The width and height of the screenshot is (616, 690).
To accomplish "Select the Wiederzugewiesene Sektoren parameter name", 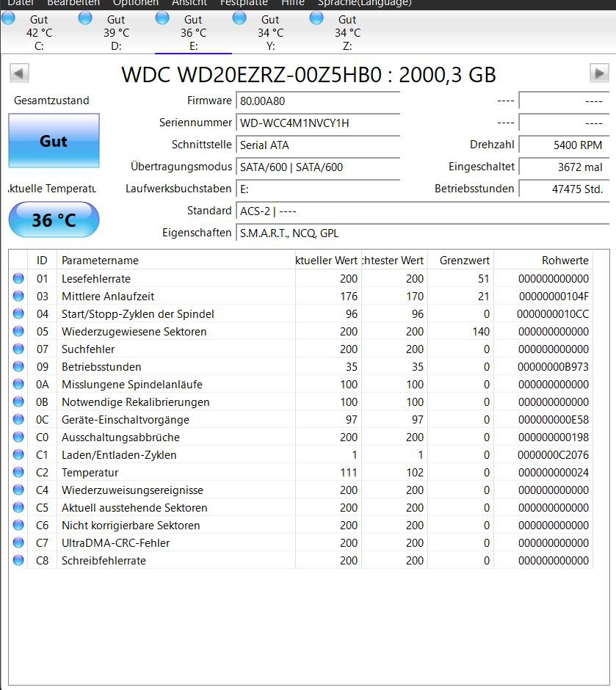I will pyautogui.click(x=134, y=331).
